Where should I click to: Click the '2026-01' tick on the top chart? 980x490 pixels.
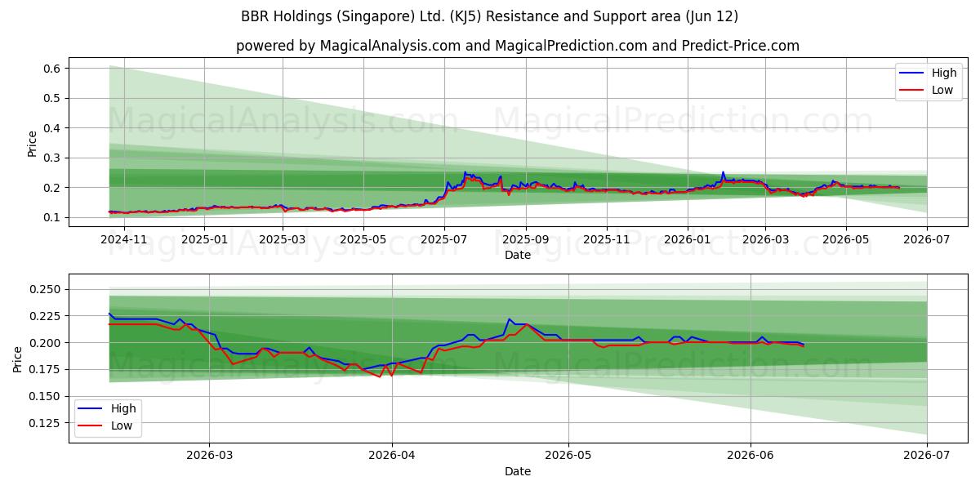click(x=688, y=239)
